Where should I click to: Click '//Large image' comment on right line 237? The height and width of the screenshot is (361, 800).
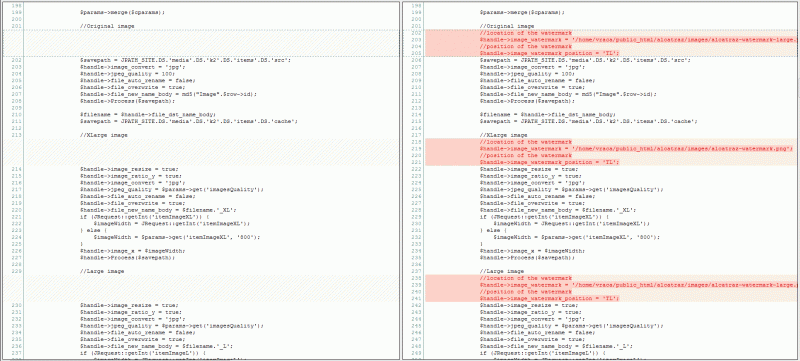[502, 271]
